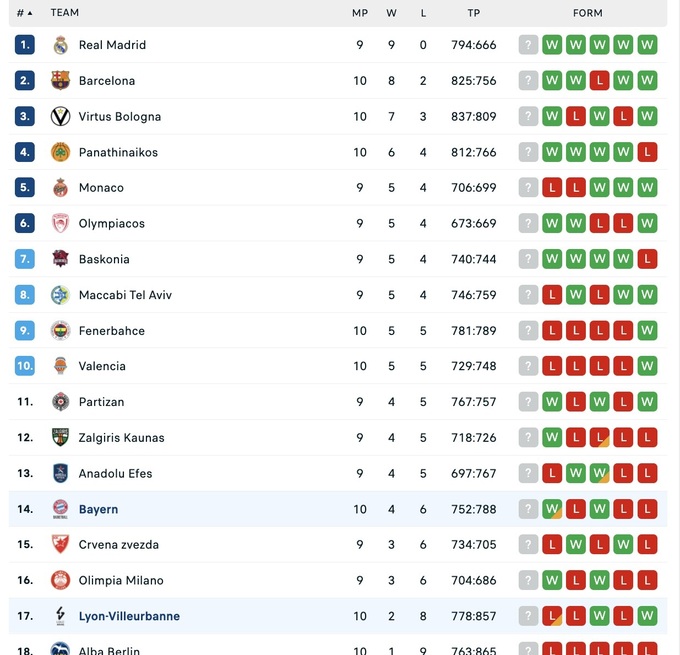This screenshot has height=655, width=680.
Task: Click the Bayern team logo icon
Action: point(60,509)
